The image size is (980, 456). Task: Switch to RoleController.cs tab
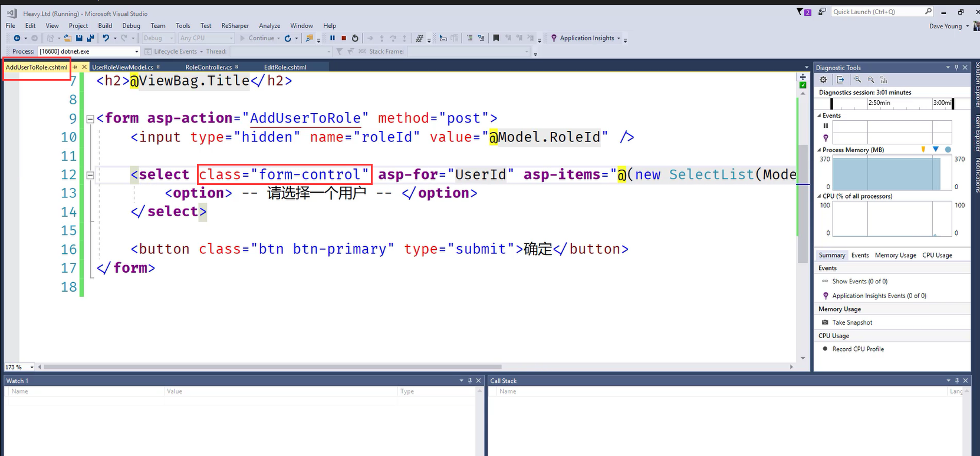[x=208, y=67]
